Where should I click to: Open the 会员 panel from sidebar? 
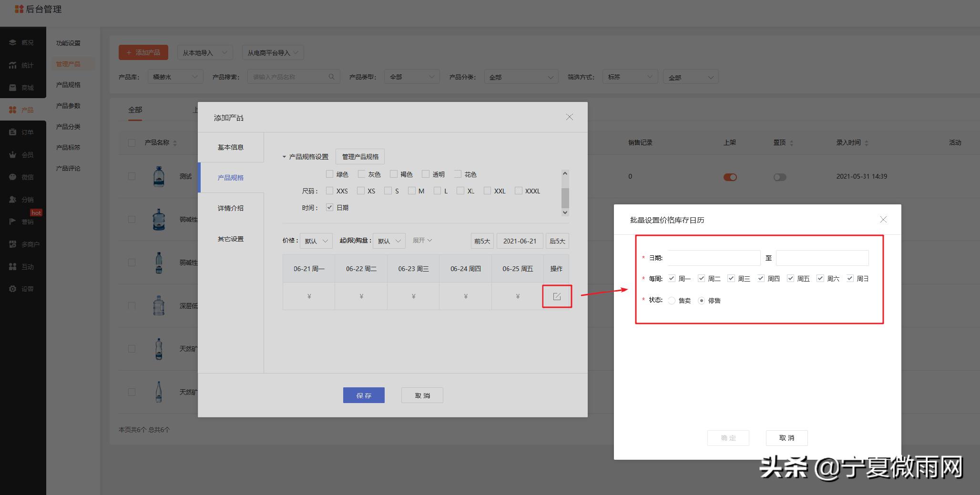pyautogui.click(x=23, y=154)
